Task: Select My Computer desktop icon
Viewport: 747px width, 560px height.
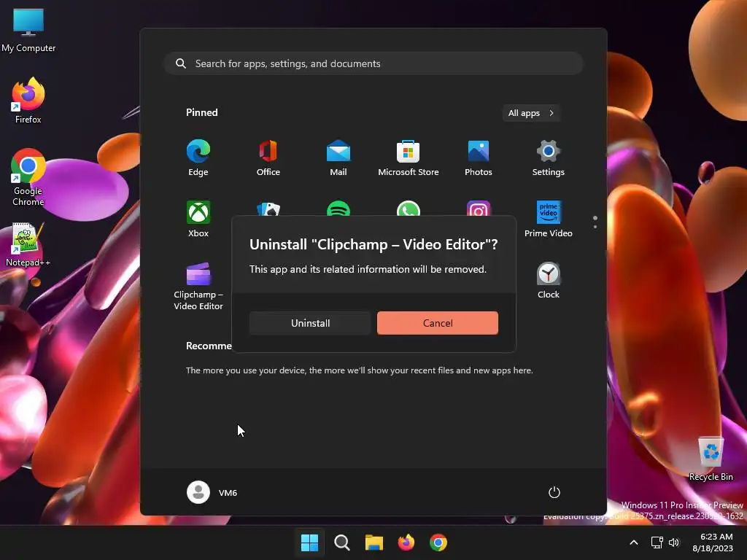Action: pos(28,31)
